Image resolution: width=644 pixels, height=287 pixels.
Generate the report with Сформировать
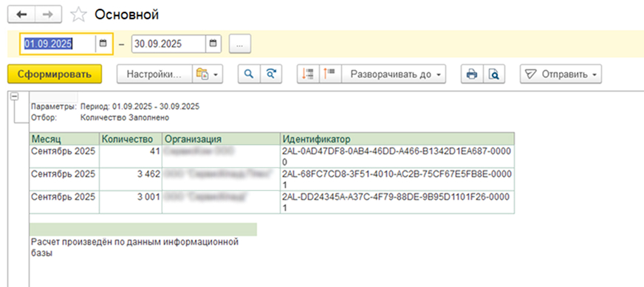pos(55,75)
